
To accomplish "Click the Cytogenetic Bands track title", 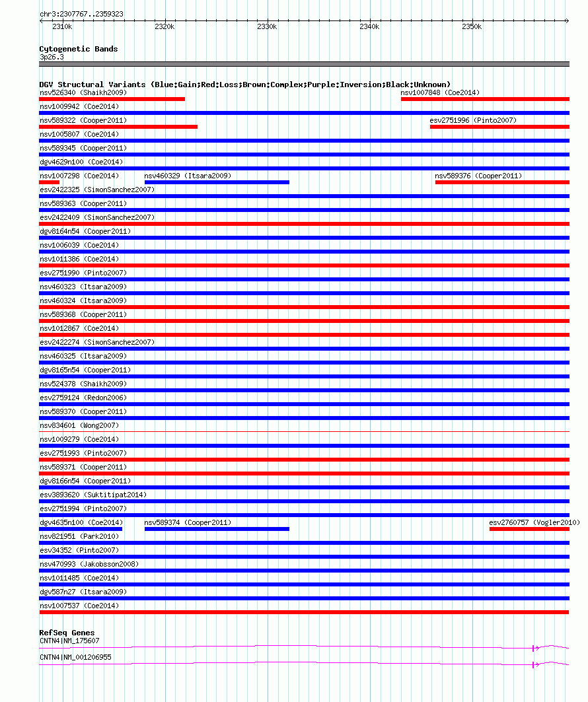I will [x=79, y=49].
